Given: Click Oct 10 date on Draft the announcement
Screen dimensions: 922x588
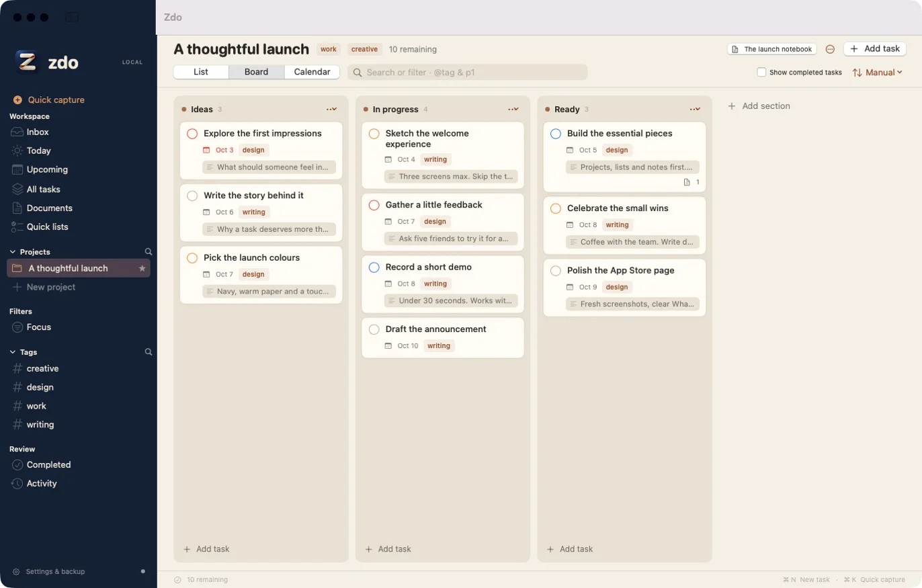Looking at the screenshot, I should tap(407, 346).
